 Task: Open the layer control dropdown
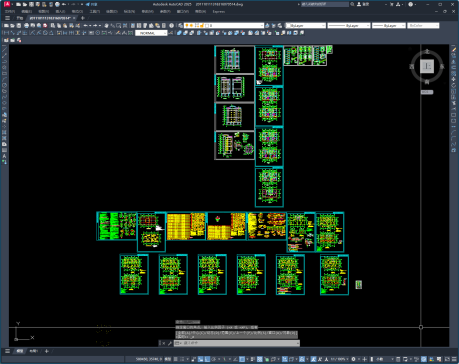tap(224, 25)
